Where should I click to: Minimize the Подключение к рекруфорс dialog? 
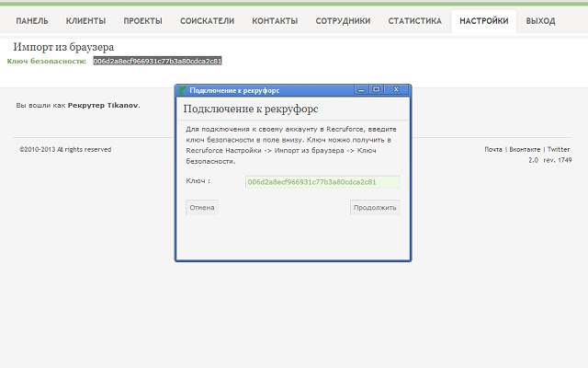pos(361,90)
